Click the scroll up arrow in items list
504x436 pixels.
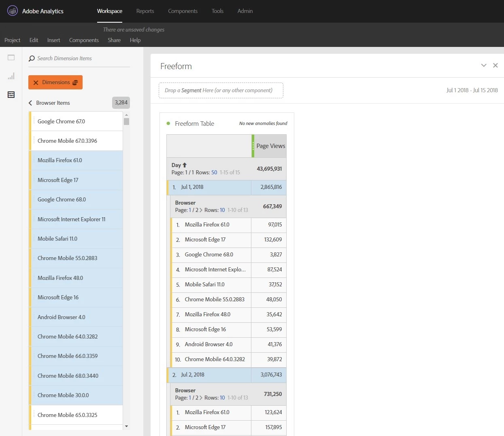click(126, 114)
